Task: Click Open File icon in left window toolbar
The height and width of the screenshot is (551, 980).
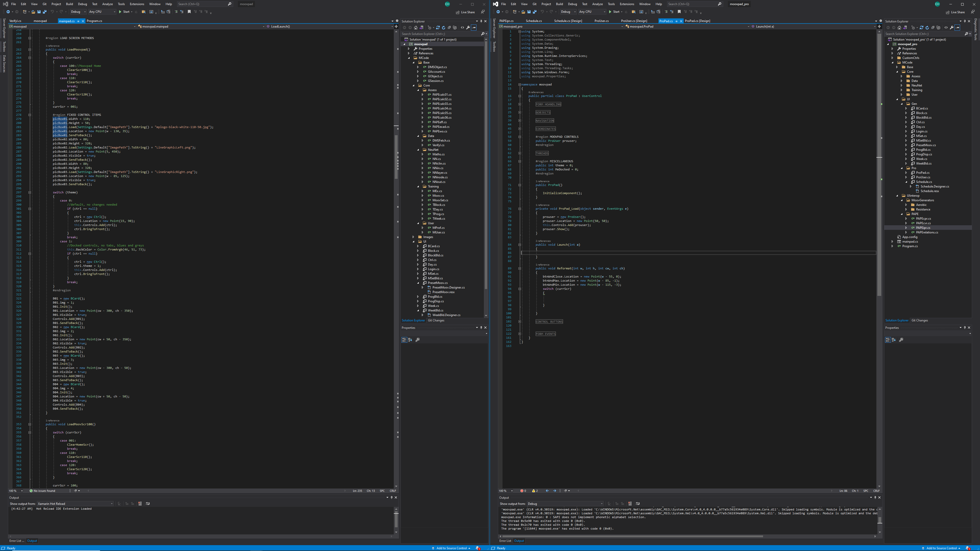Action: coord(33,12)
